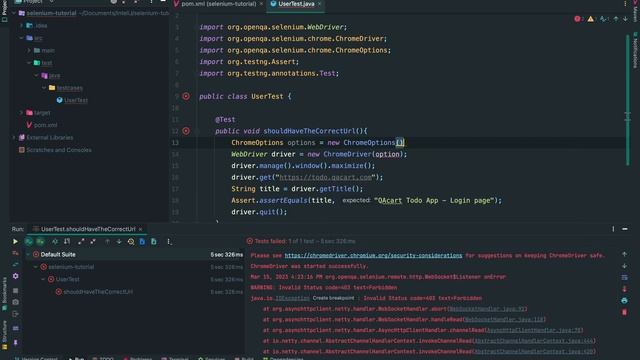Collapse the java folder
This screenshot has width=640, height=360.
tap(36, 75)
